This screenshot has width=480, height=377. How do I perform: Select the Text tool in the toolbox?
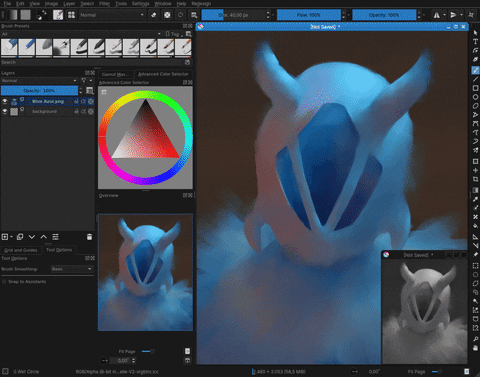click(x=475, y=42)
